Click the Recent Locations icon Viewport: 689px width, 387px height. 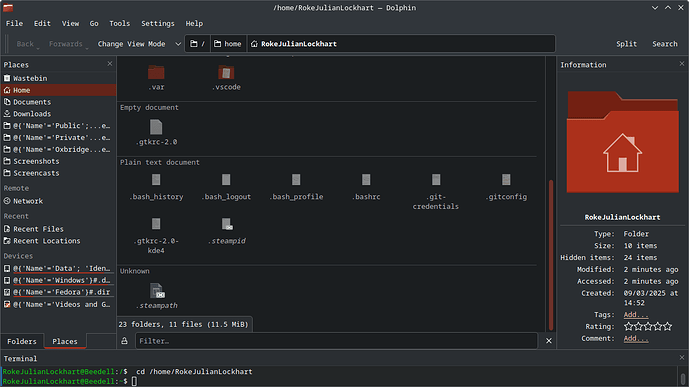(x=7, y=241)
